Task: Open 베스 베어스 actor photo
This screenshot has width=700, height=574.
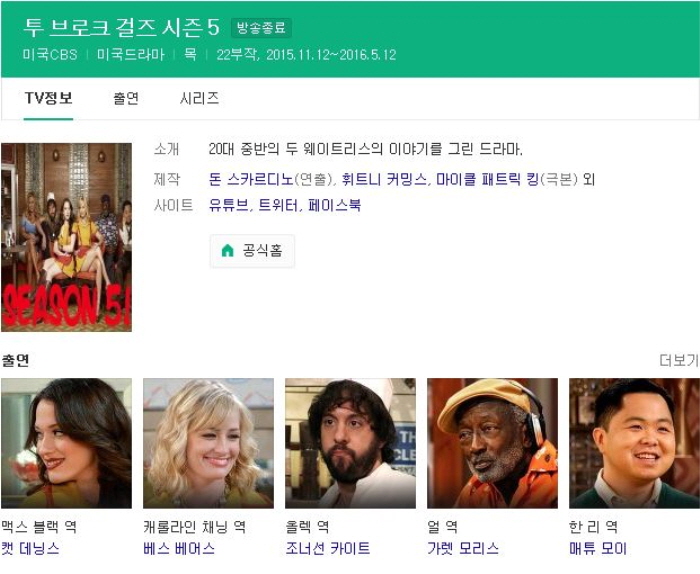Action: pyautogui.click(x=208, y=443)
